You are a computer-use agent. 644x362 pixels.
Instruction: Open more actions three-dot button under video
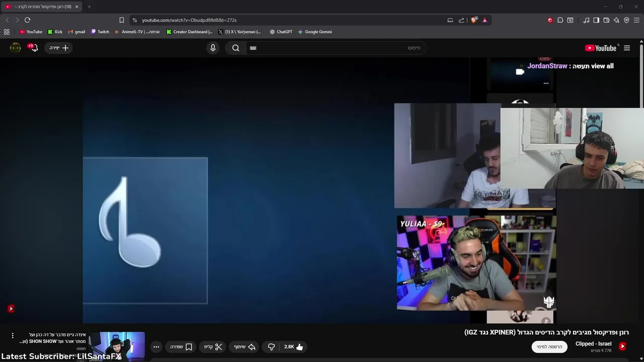pos(156,347)
